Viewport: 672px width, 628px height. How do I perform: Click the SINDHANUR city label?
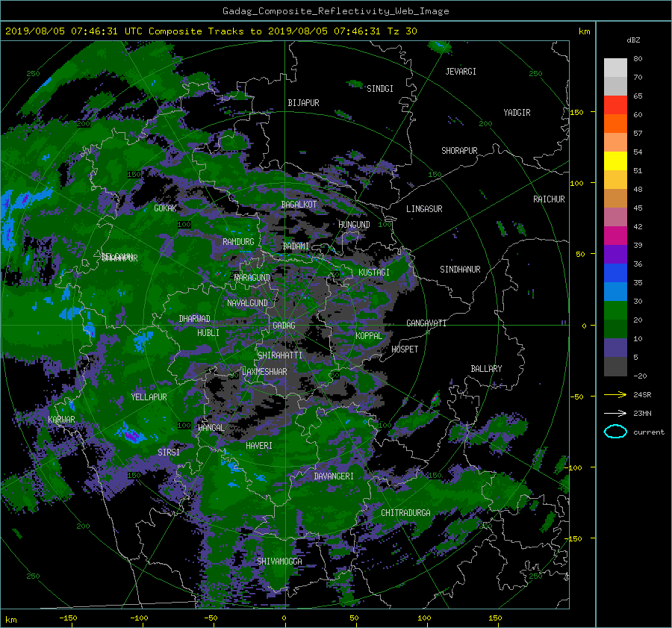460,270
